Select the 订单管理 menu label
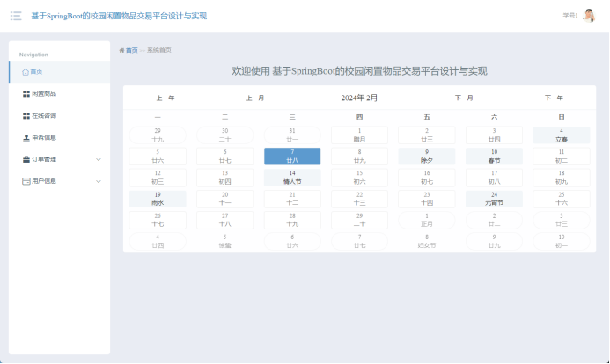The width and height of the screenshot is (610, 364). click(x=44, y=159)
